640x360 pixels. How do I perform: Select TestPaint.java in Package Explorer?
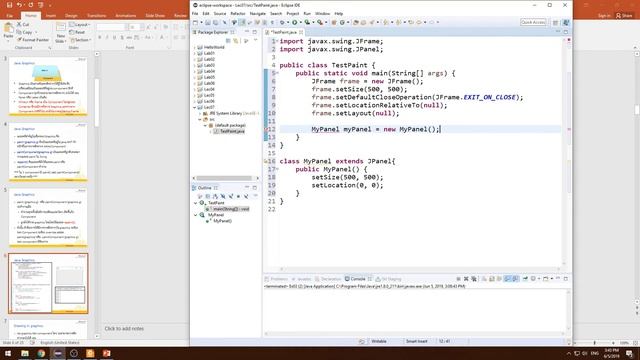229,131
